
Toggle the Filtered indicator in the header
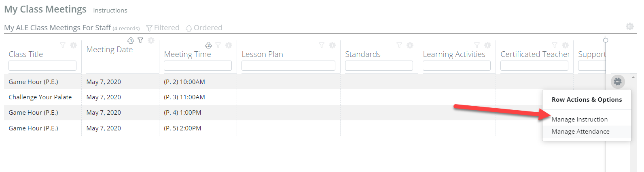click(163, 27)
